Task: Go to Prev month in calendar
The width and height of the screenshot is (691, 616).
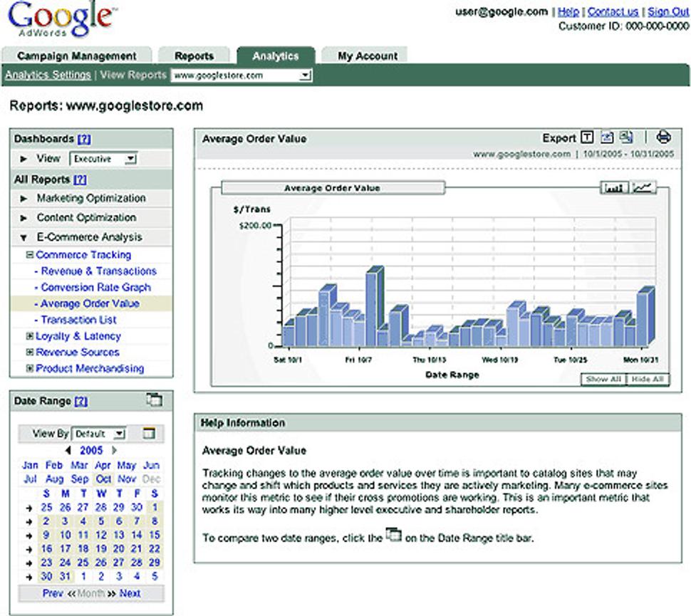Action: pos(53,593)
